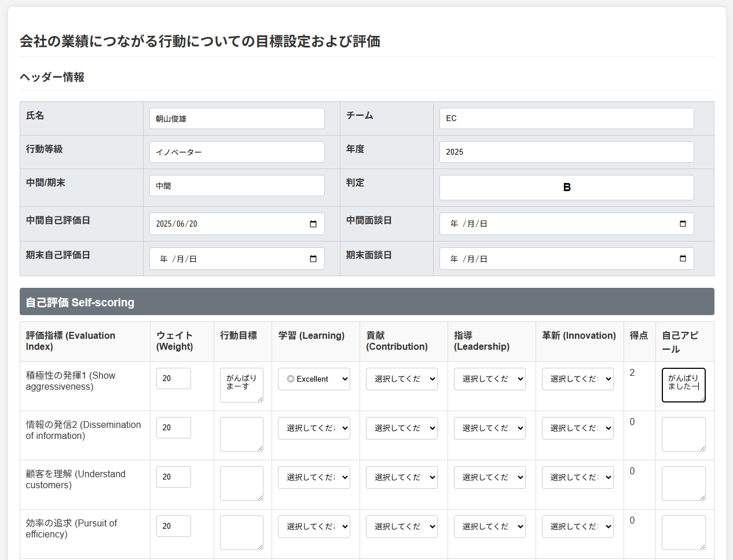Click the score value 2 for 積極性の発揮1
This screenshot has height=560, width=733.
pos(632,373)
